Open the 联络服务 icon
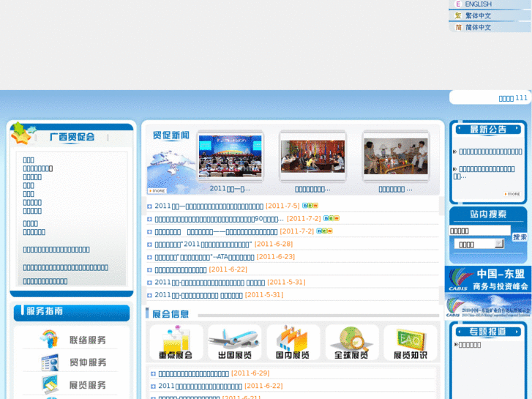The image size is (532, 399). (x=49, y=338)
